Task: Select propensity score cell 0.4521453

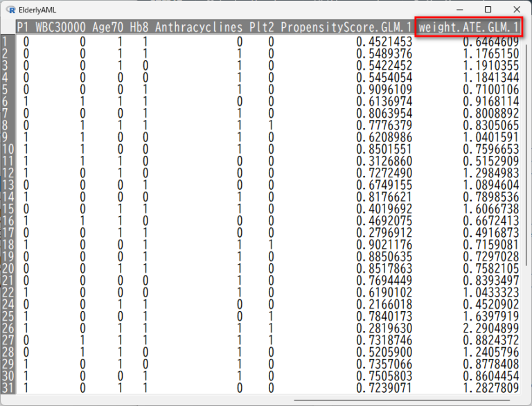Action: click(384, 42)
